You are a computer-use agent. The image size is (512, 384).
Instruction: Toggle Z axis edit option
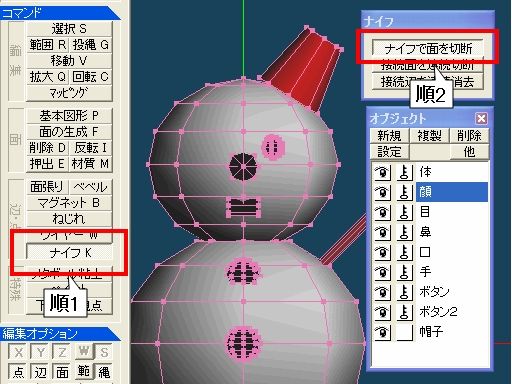62,352
